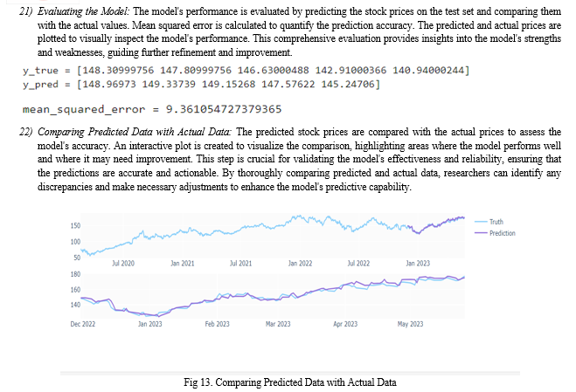Screen dimensions: 576x392
Task: Click the Truth legend line swatch
Action: 480,223
